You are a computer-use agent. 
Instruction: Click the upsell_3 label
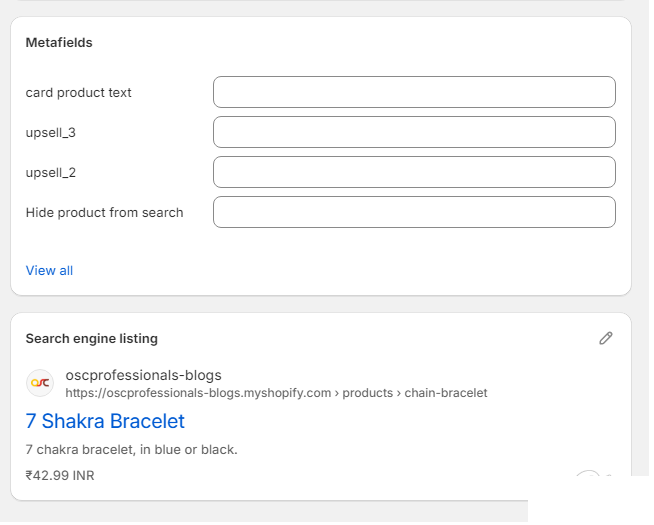(50, 132)
